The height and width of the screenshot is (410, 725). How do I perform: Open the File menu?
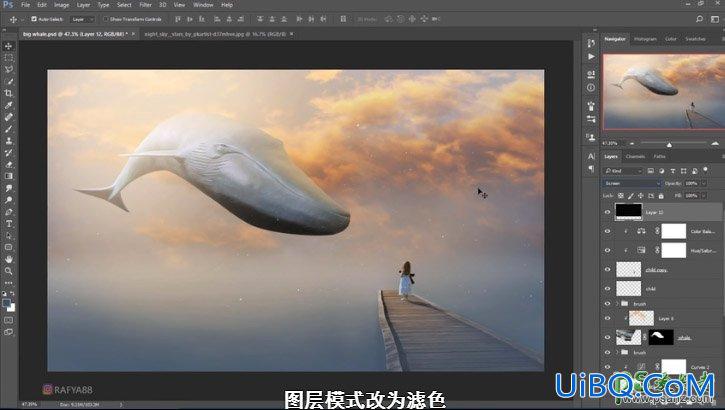pos(25,5)
